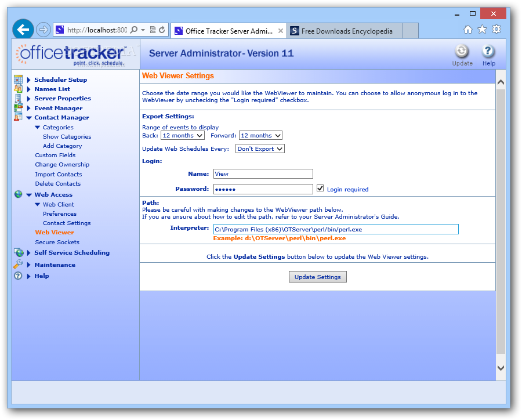Viewport: 522px width, 420px height.
Task: Click the Interpreter path field
Action: (336, 229)
